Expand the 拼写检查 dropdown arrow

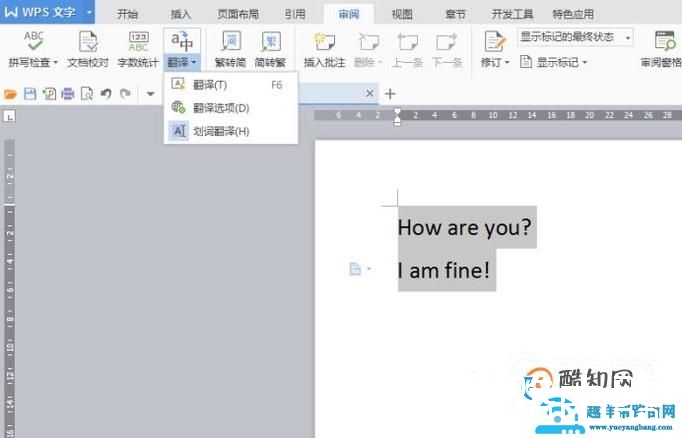(56, 63)
